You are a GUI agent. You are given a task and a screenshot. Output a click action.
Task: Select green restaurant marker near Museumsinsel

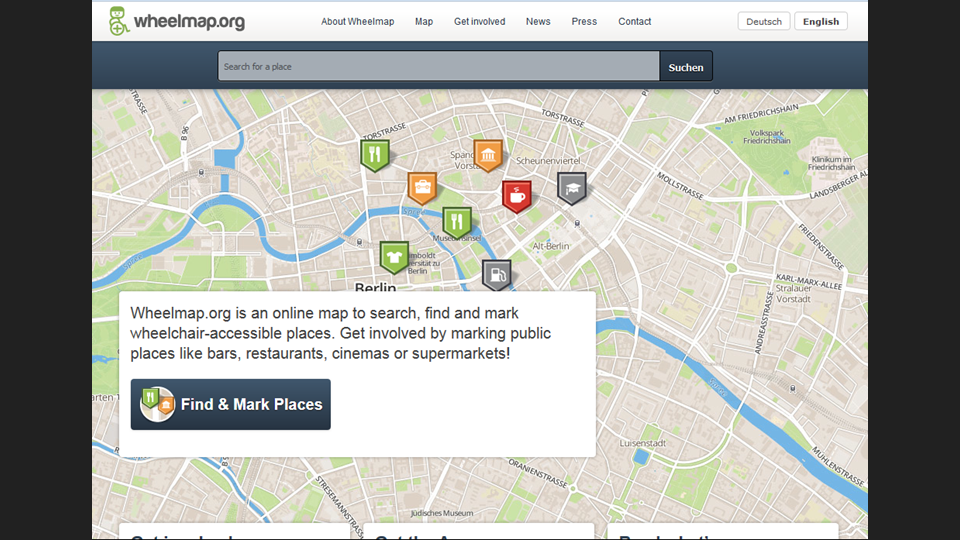tap(457, 222)
